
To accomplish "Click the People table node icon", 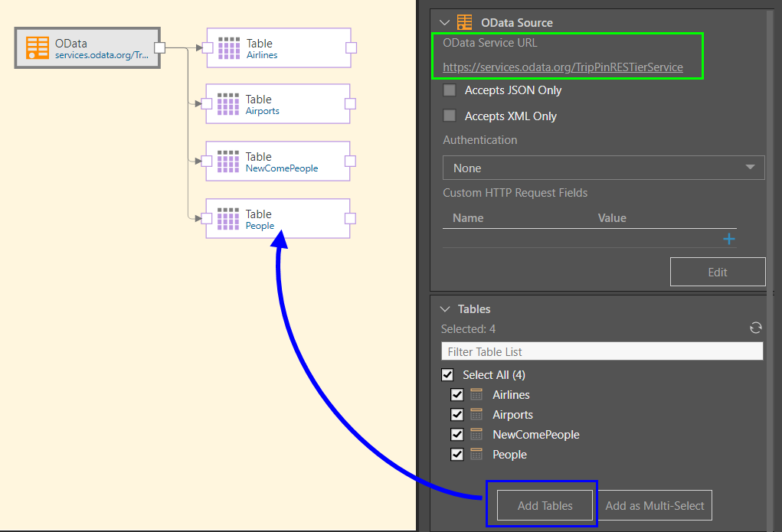I will [229, 219].
